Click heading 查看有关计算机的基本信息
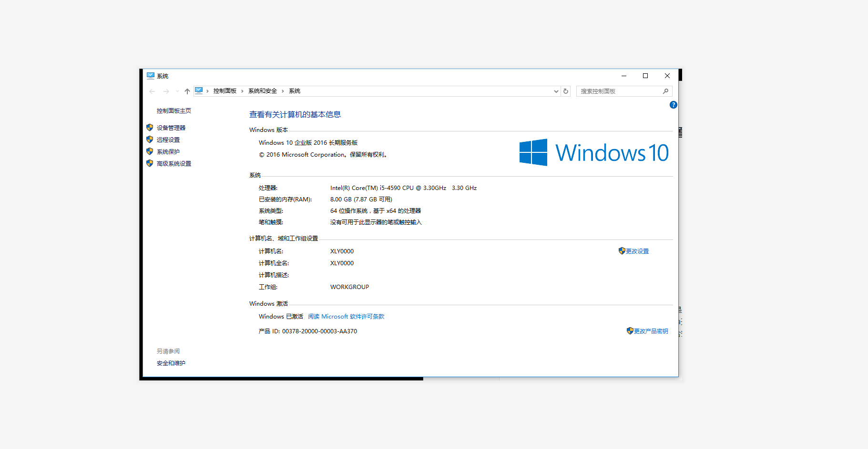Image resolution: width=868 pixels, height=449 pixels. [295, 114]
